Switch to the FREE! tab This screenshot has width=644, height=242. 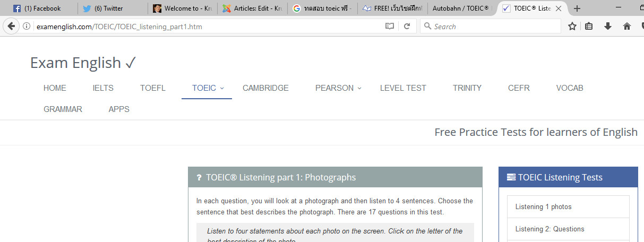click(x=392, y=8)
